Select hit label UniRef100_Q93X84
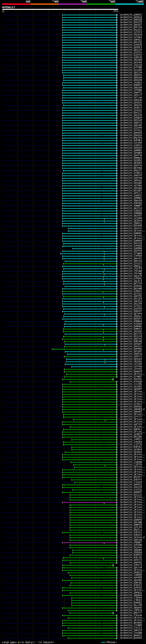This screenshot has width=146, height=644. (x=131, y=63)
